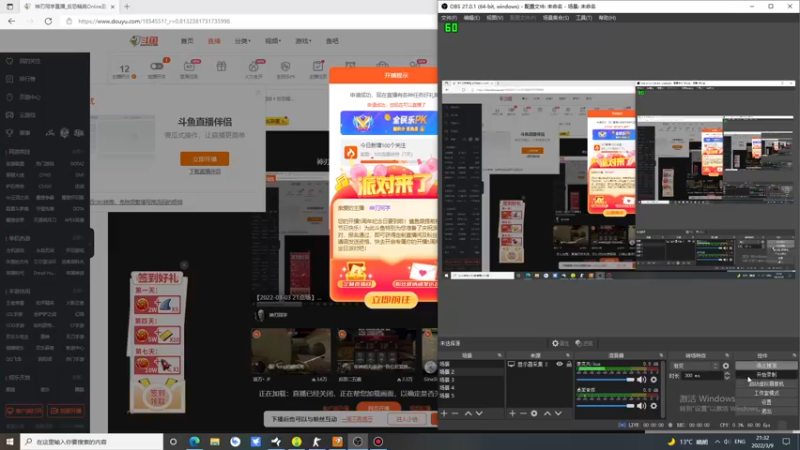
Task: Open the 工具(T) menu in OBS
Action: (584, 18)
